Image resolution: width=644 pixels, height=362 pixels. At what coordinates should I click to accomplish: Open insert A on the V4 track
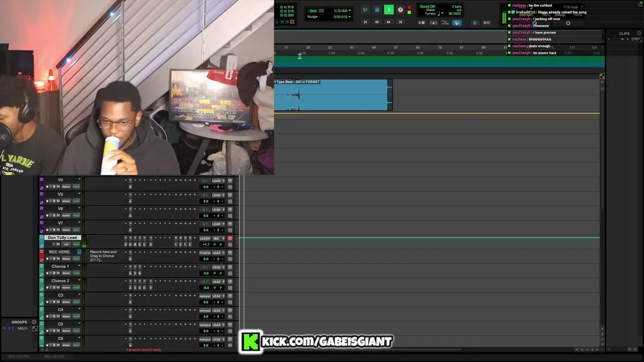click(130, 187)
